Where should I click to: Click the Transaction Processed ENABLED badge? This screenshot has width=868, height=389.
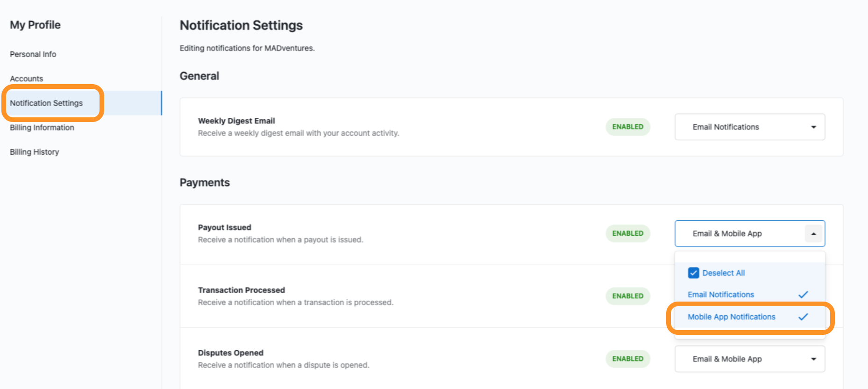point(627,296)
